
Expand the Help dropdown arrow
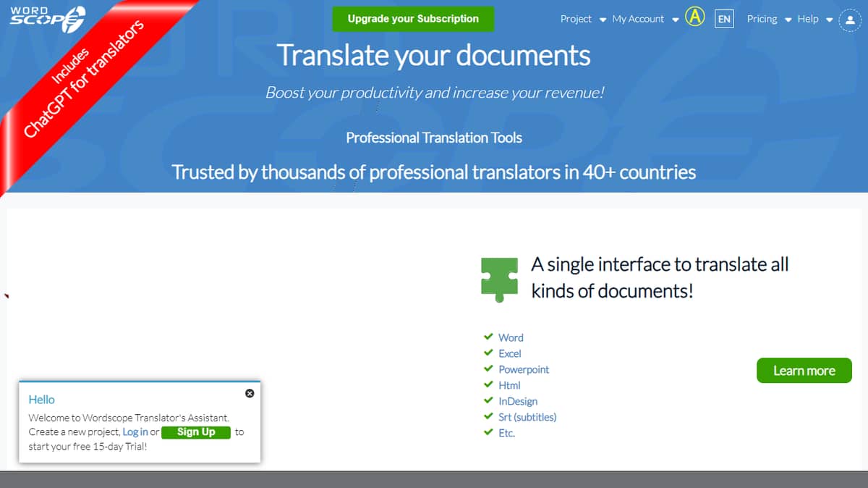829,20
